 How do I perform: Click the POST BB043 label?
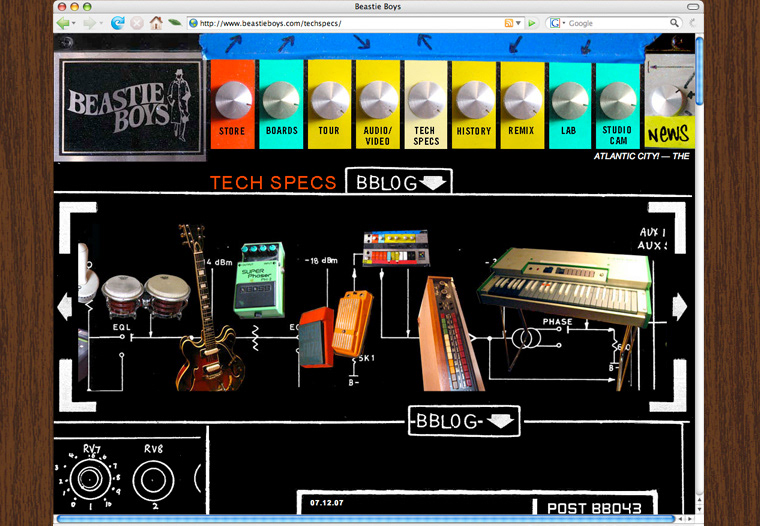click(594, 508)
